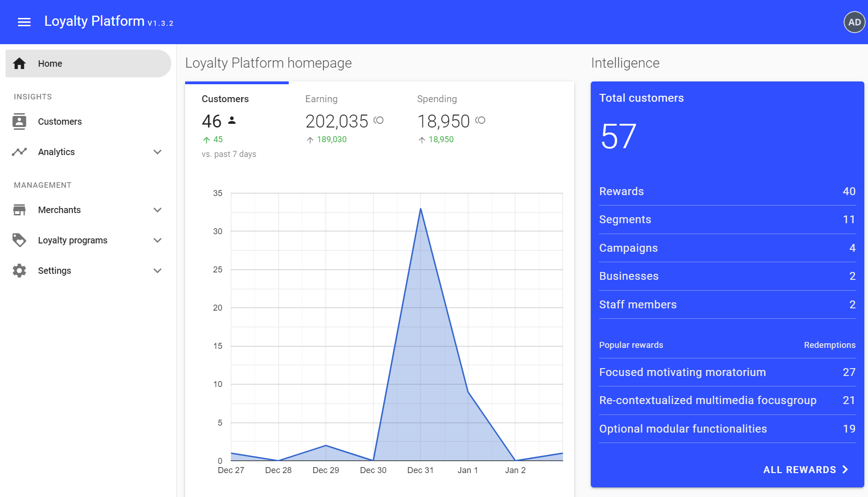868x497 pixels.
Task: Click the person icon beside 46
Action: click(x=232, y=120)
